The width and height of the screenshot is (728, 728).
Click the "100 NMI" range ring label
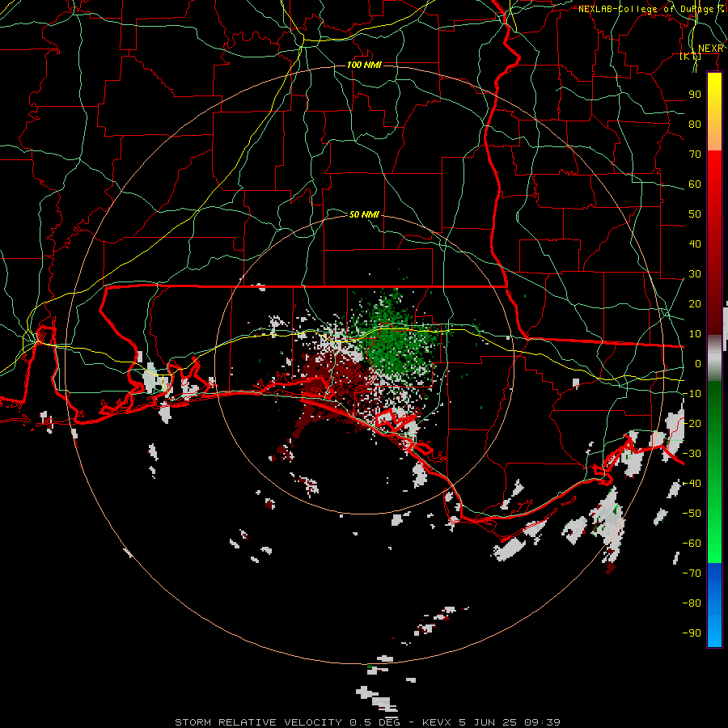pyautogui.click(x=365, y=65)
